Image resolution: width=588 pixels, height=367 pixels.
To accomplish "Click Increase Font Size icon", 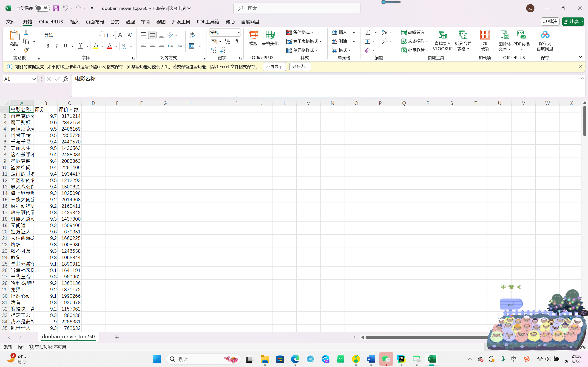I will pyautogui.click(x=120, y=35).
